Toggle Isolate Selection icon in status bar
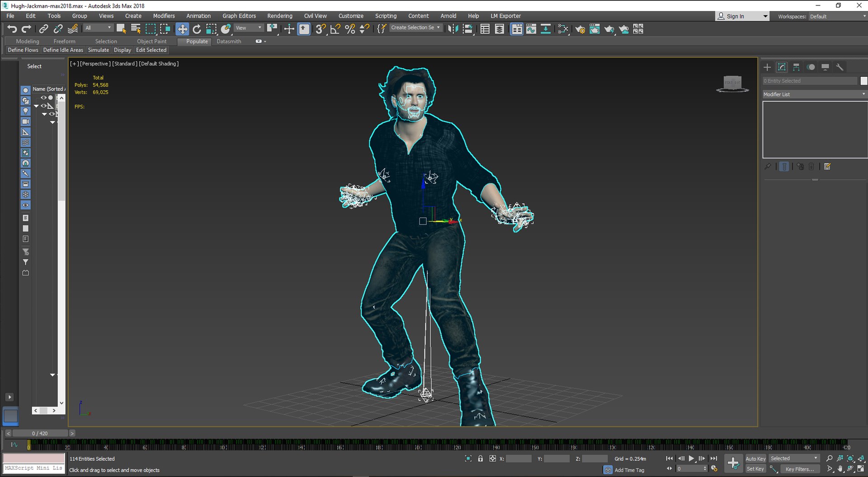 click(x=468, y=459)
